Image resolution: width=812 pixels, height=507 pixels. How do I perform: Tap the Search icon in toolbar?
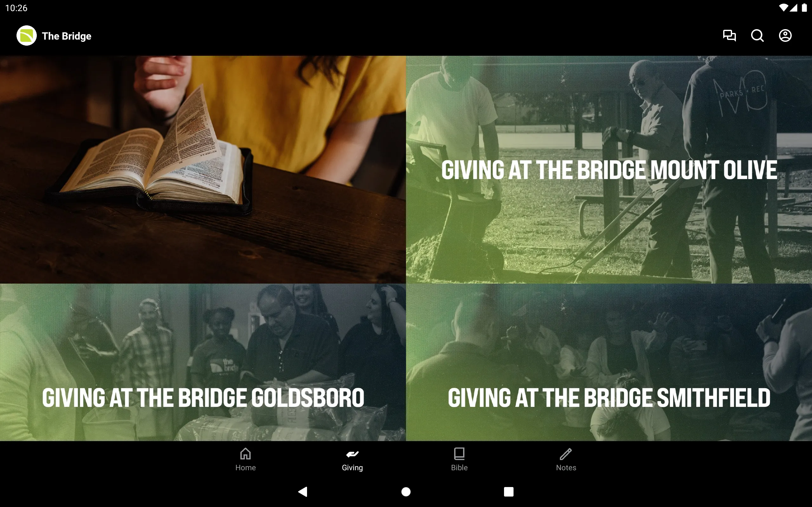tap(757, 35)
